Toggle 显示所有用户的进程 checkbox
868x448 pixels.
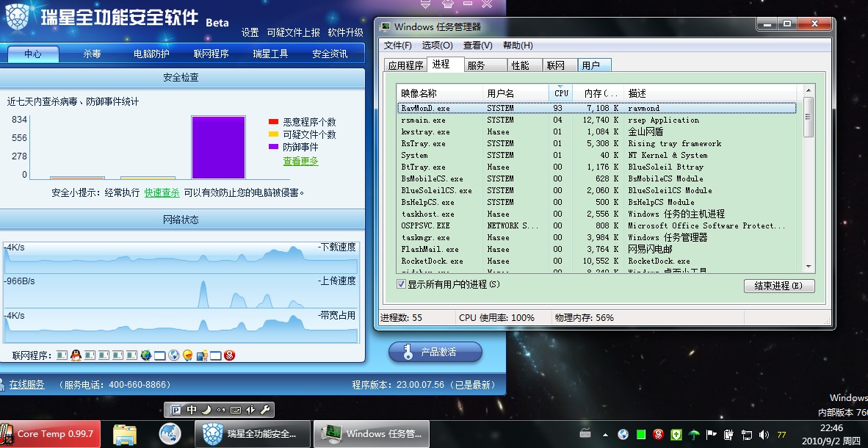click(x=402, y=284)
